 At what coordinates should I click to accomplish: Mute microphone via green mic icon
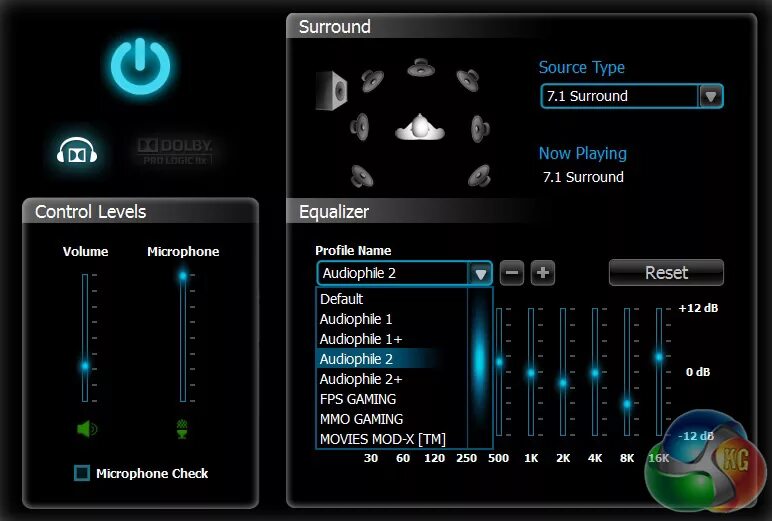[182, 429]
